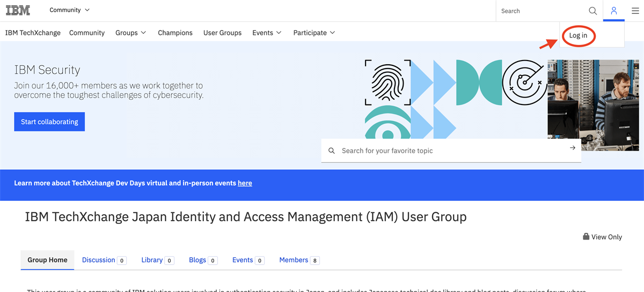
Task: Open the Community nav item
Action: click(x=87, y=33)
